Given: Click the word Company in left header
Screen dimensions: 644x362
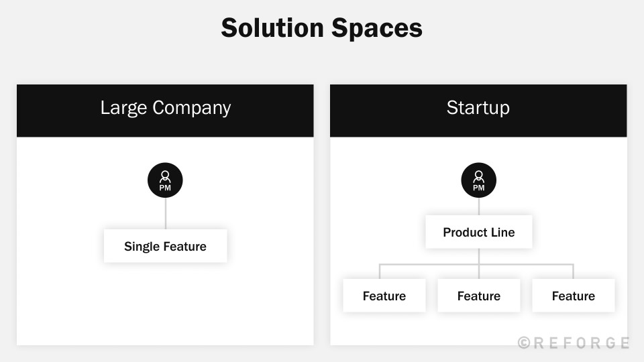Looking at the screenshot, I should tap(191, 108).
